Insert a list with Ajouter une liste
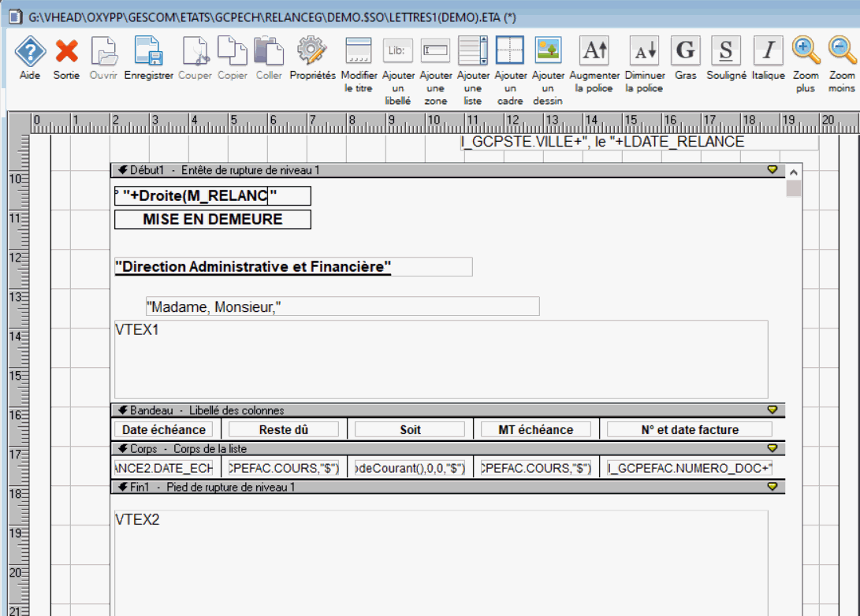The image size is (860, 616). click(x=472, y=52)
